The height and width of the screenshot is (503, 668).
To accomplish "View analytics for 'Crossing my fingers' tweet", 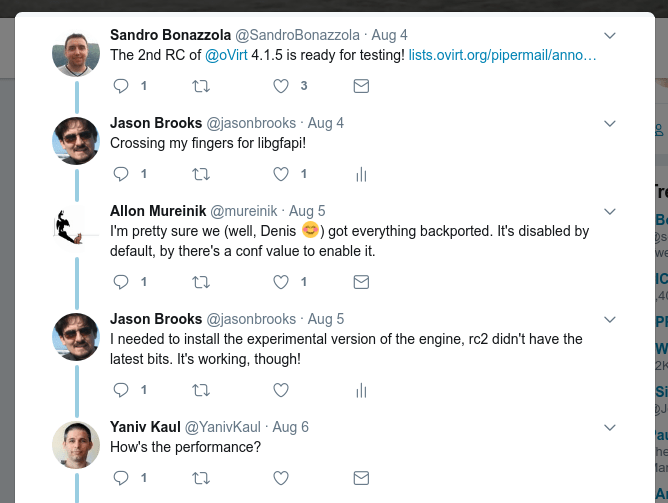I will [x=361, y=174].
